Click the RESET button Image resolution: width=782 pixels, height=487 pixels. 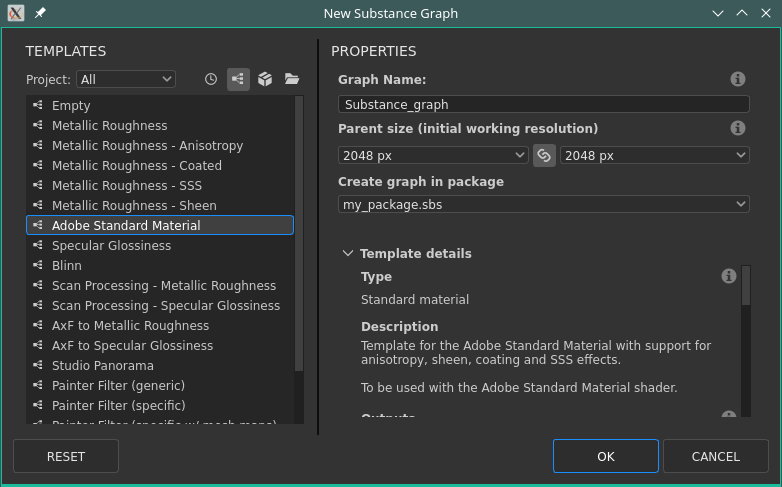66,456
